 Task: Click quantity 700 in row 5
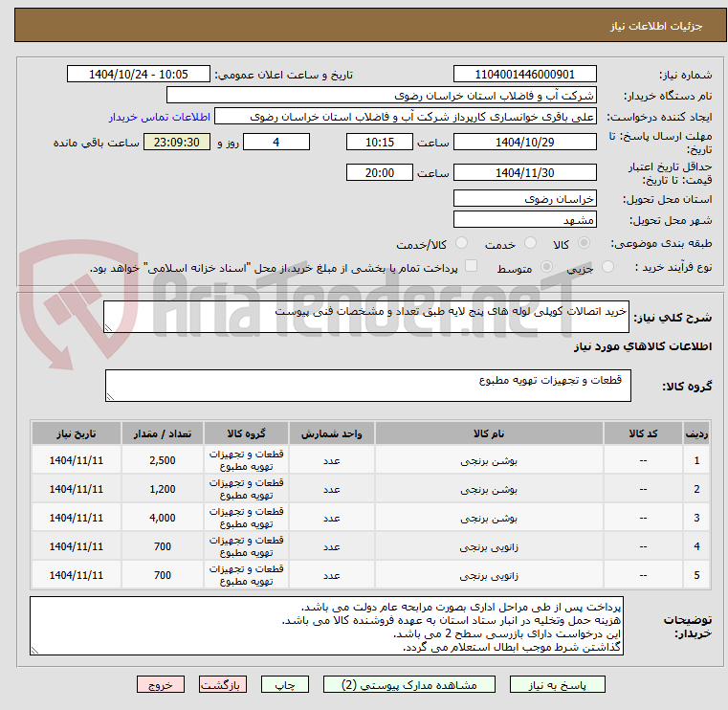click(x=163, y=576)
